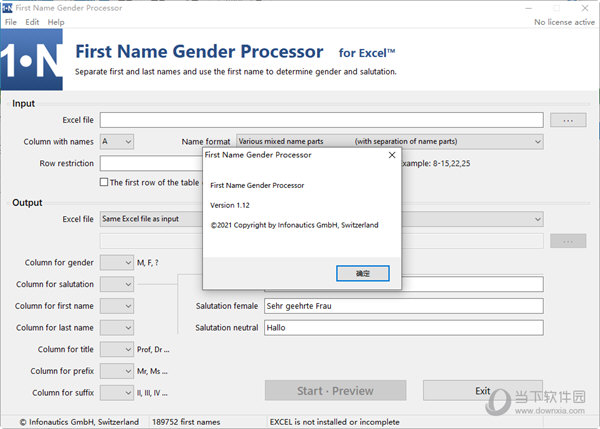Toggle 'The first row of the table' checkbox
This screenshot has width=600, height=429.
104,182
